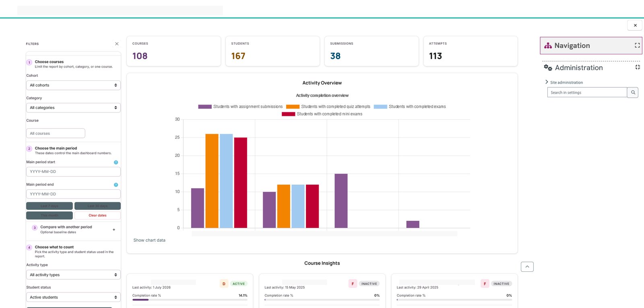
Task: Click the Activity Overview chart title
Action: click(x=322, y=83)
